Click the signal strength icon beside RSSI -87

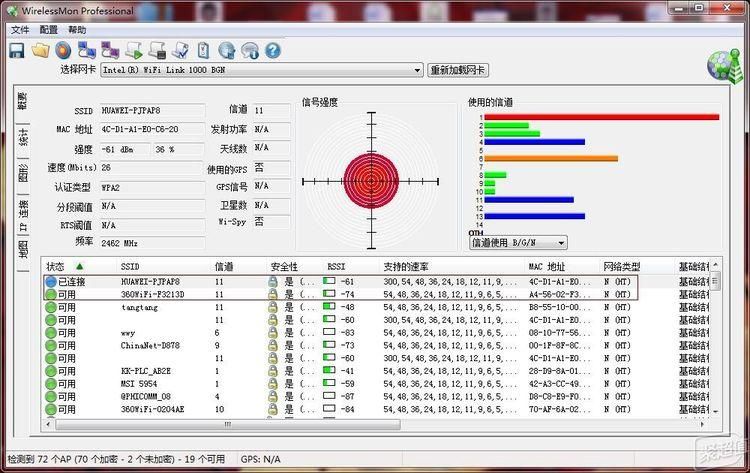[x=329, y=396]
